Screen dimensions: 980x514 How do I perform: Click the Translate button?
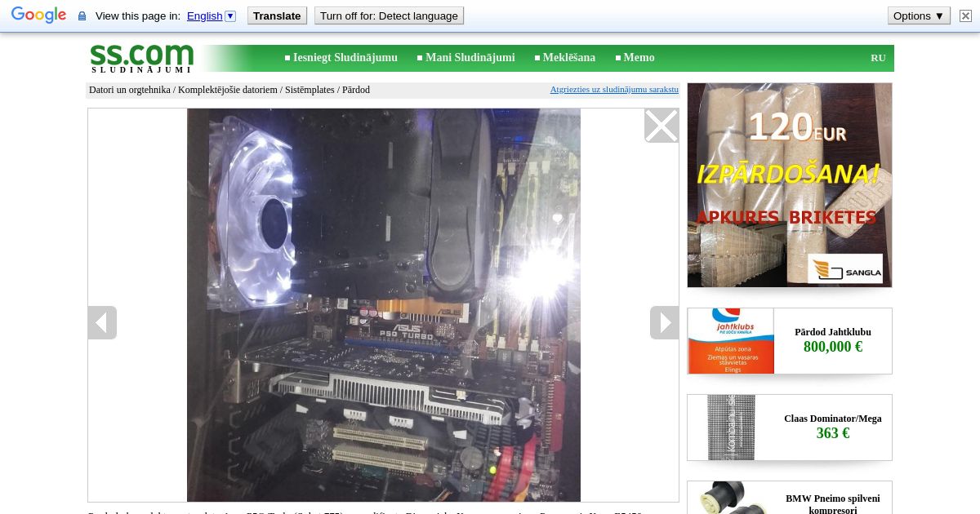(x=277, y=16)
